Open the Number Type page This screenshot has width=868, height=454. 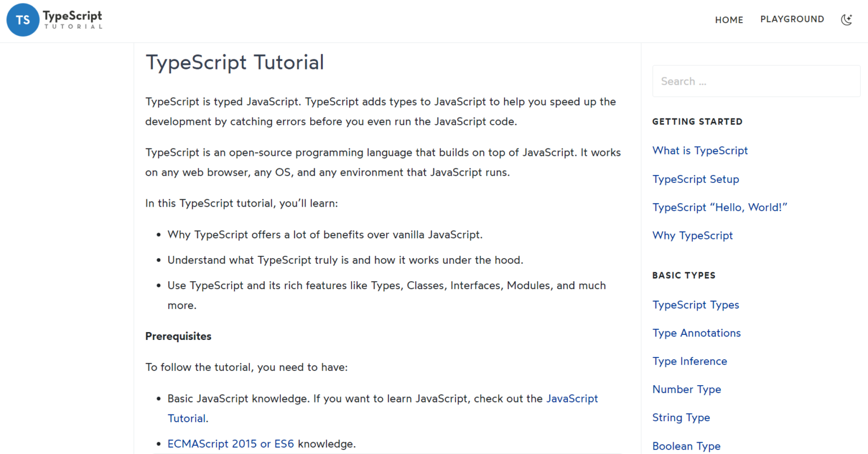[687, 389]
